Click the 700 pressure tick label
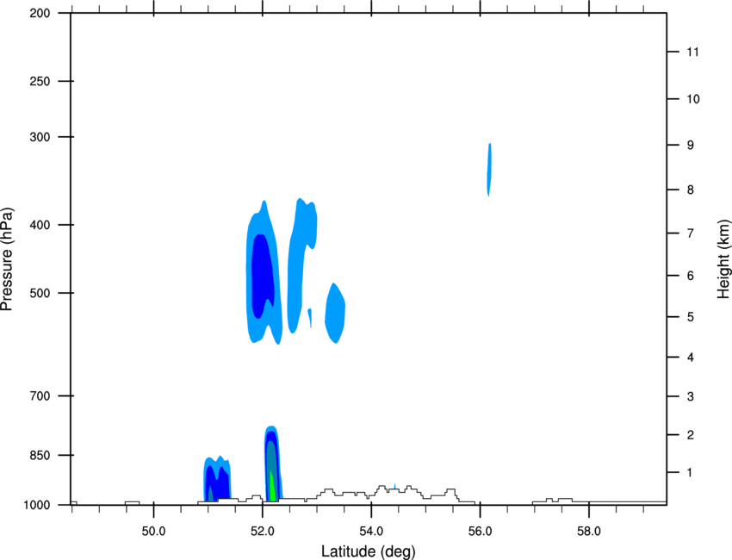 pyautogui.click(x=40, y=395)
